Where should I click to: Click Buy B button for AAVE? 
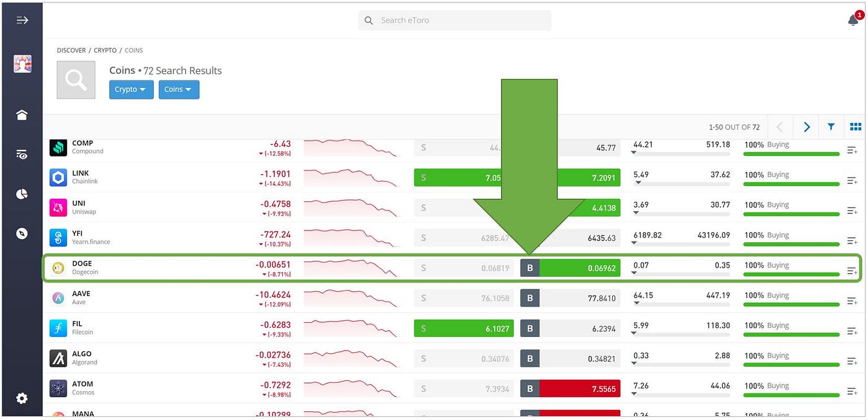click(529, 298)
